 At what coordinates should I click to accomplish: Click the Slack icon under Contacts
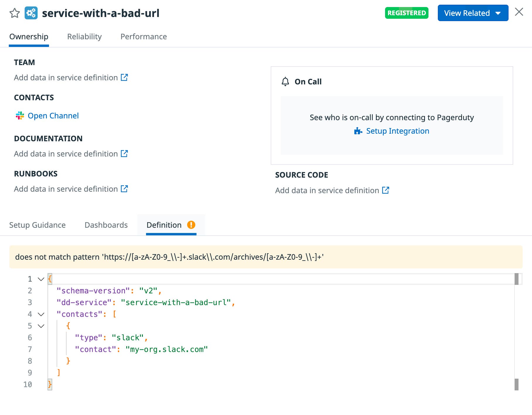20,115
